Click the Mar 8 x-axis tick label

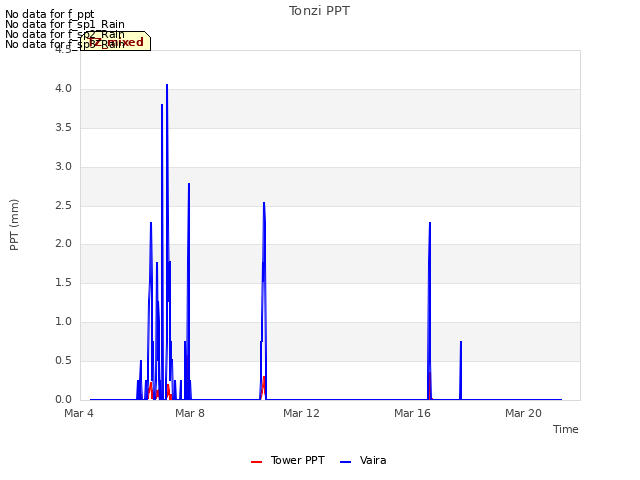[190, 413]
